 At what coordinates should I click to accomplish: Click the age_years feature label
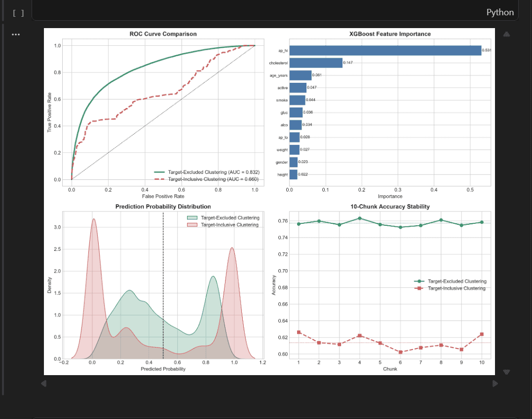[x=278, y=75]
